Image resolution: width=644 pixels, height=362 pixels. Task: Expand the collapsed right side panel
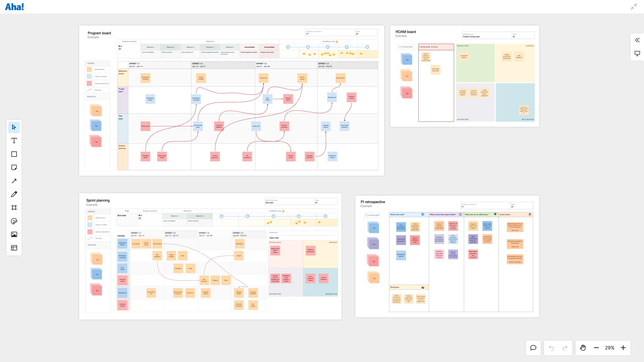click(637, 40)
